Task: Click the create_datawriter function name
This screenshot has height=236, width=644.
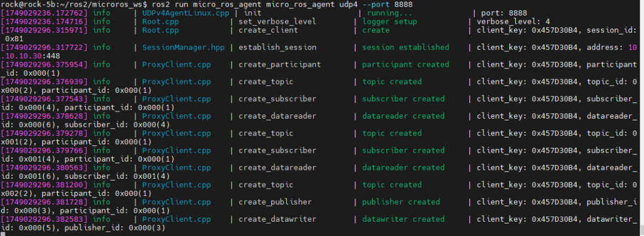Action: tap(277, 219)
